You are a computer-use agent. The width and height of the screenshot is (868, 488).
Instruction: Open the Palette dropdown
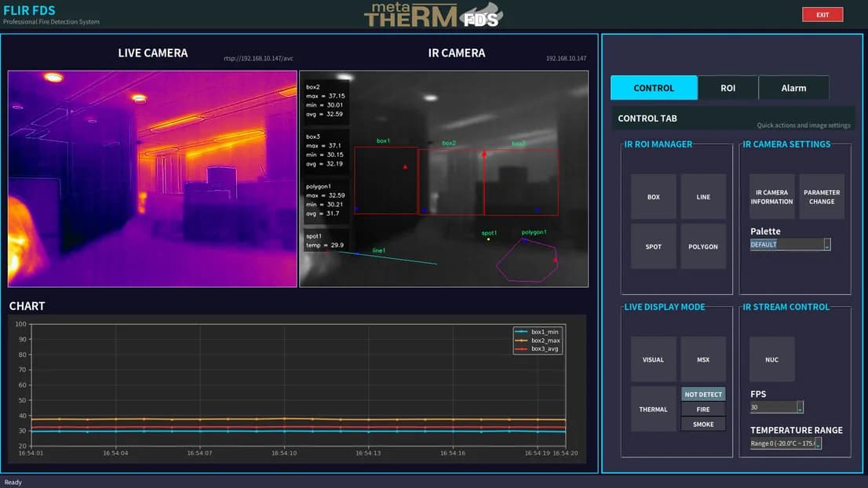tap(790, 244)
